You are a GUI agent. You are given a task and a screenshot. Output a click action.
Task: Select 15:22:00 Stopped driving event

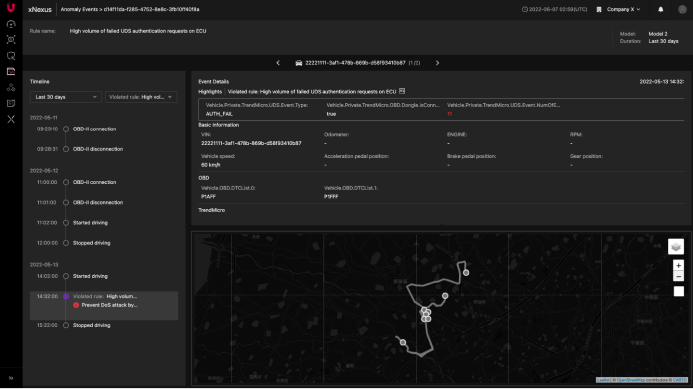tap(73, 325)
